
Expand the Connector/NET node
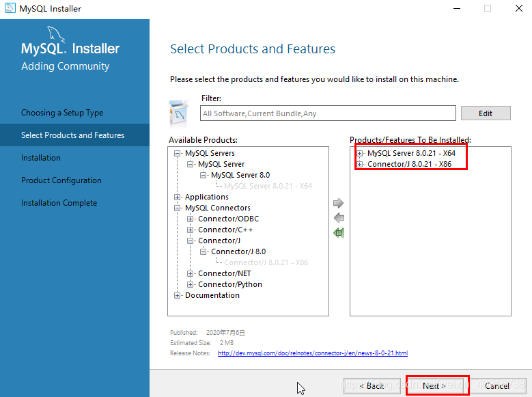point(190,274)
